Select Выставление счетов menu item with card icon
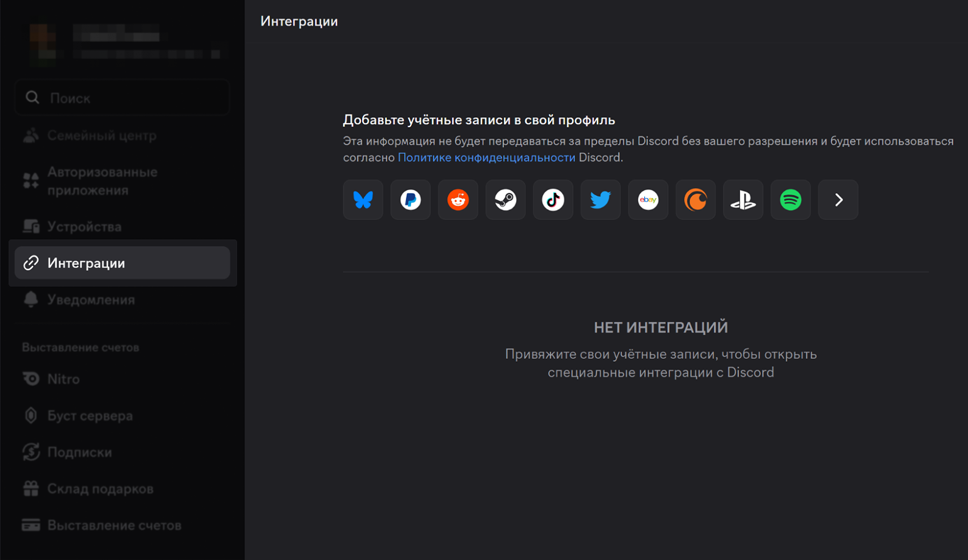 122,525
